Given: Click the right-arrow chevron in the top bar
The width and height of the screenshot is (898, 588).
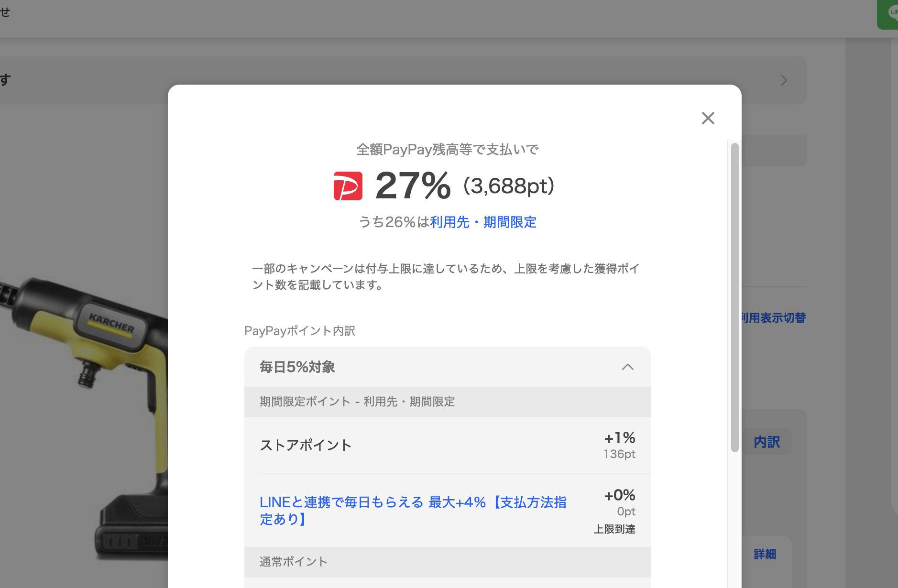Looking at the screenshot, I should (x=783, y=80).
